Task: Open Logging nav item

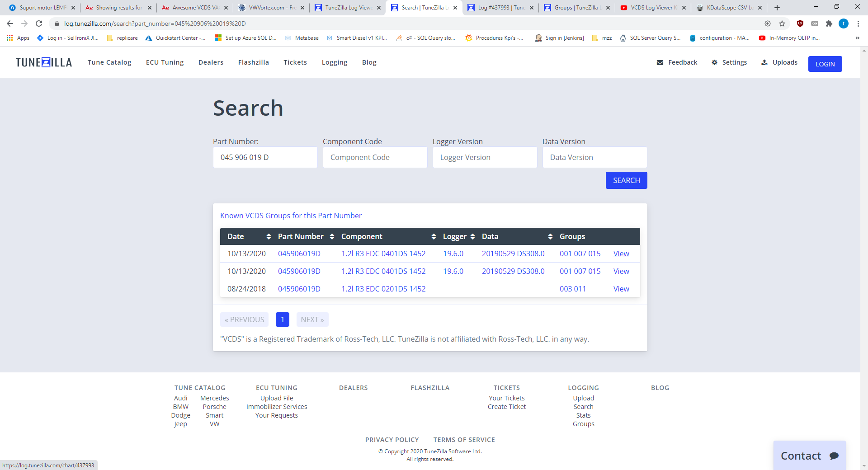Action: pyautogui.click(x=335, y=62)
